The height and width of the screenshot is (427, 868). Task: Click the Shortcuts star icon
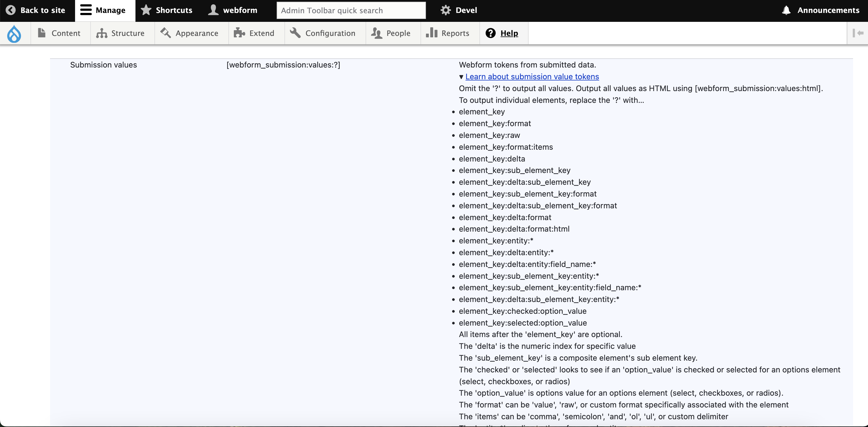click(x=146, y=10)
